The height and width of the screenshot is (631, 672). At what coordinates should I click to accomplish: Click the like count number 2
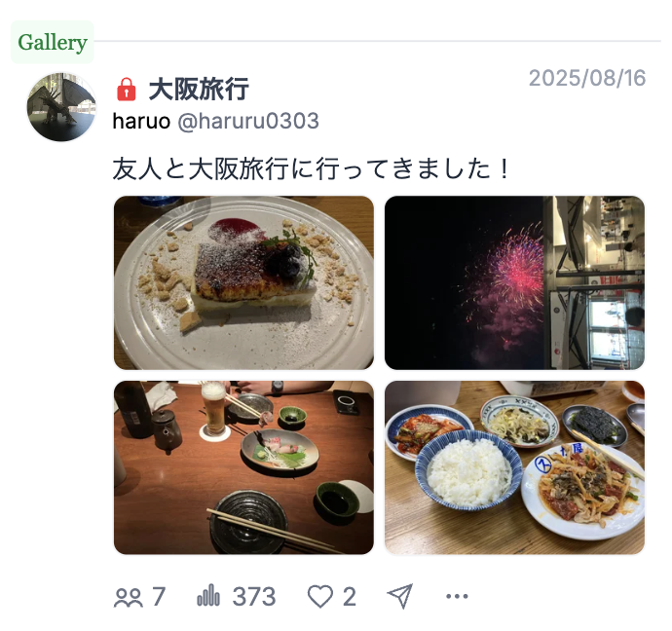pos(350,596)
